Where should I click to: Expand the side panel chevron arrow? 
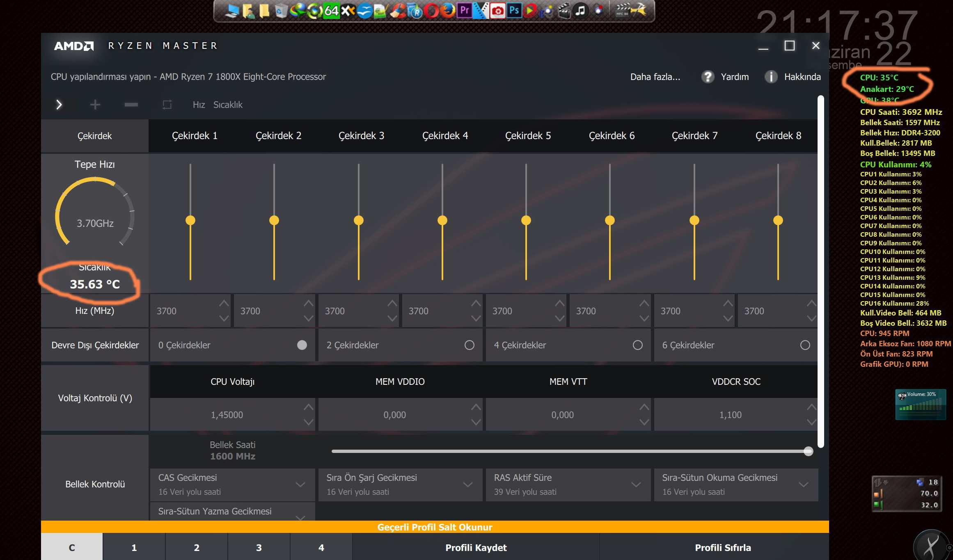(x=59, y=105)
